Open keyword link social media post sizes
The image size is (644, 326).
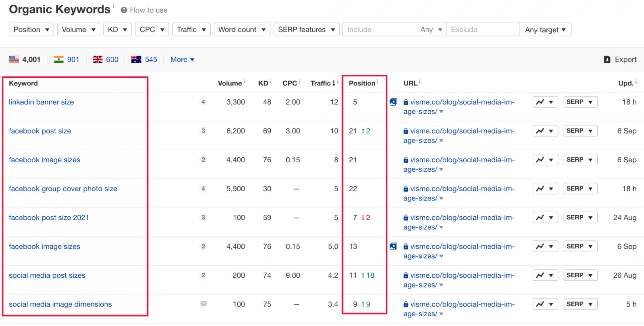point(47,275)
